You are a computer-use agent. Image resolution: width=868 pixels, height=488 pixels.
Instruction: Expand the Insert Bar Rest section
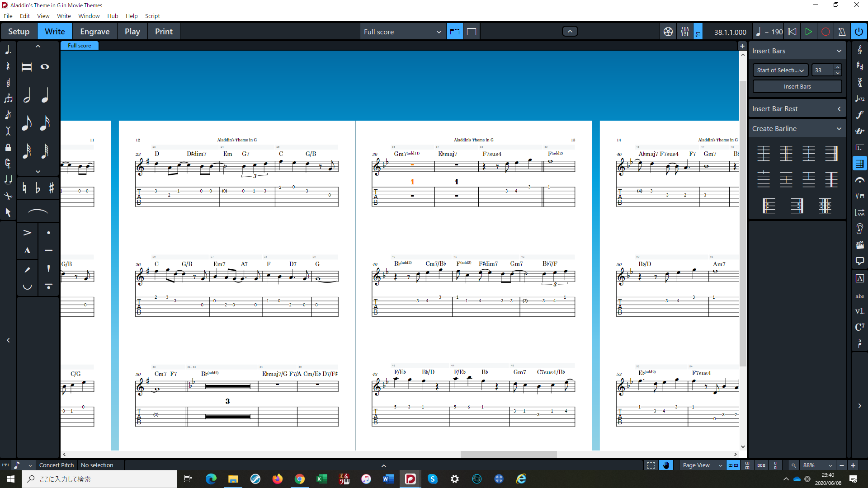coord(797,109)
